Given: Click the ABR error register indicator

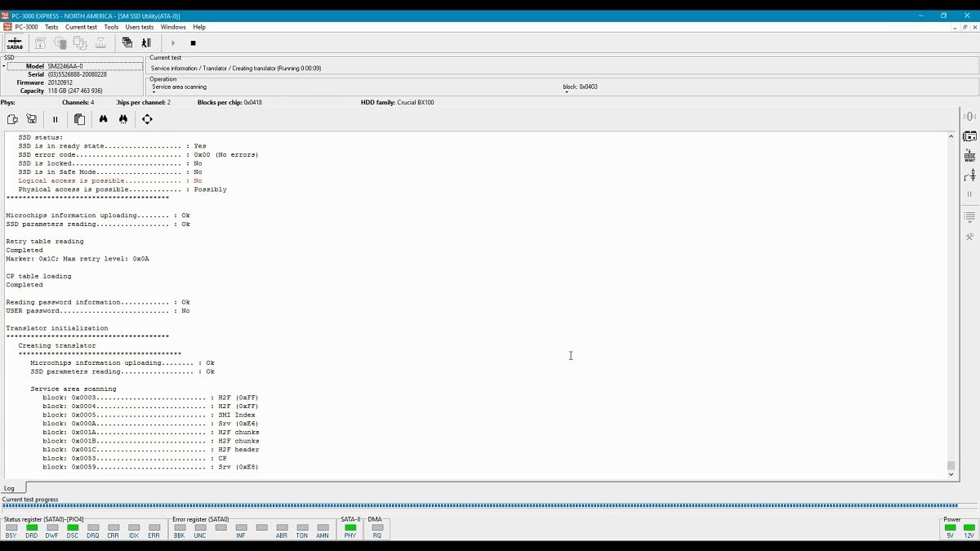Looking at the screenshot, I should pyautogui.click(x=282, y=528).
